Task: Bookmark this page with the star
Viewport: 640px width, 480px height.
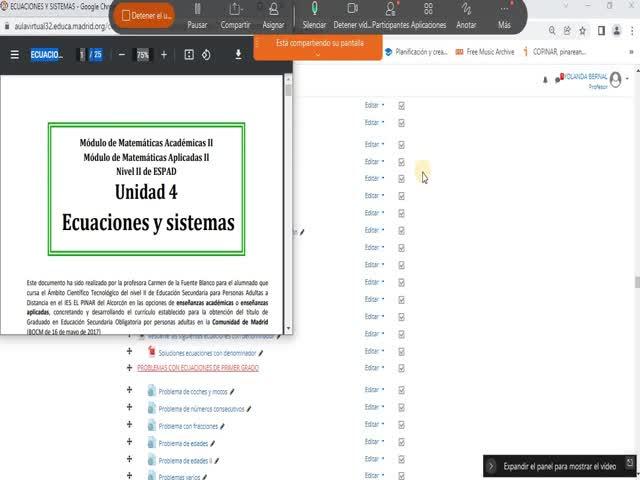Action: (582, 31)
